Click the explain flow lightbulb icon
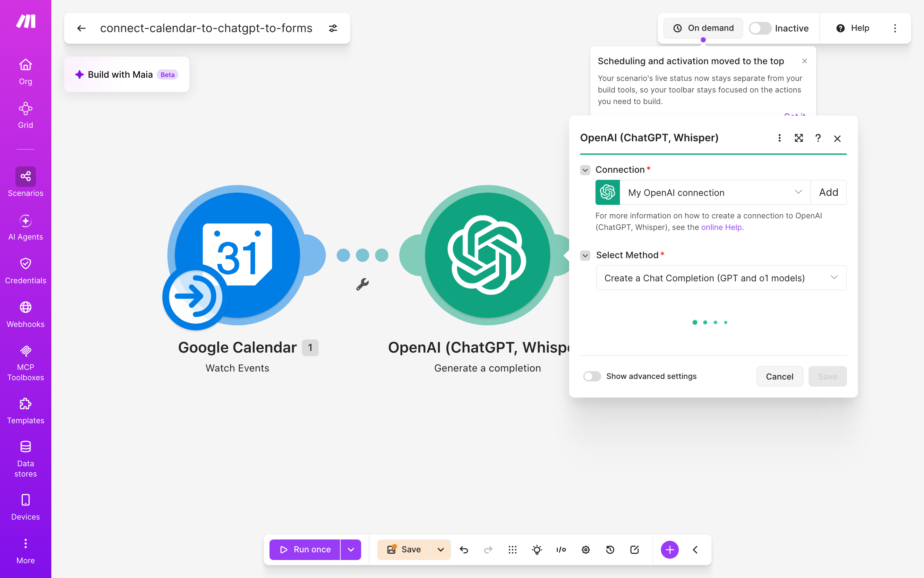Image resolution: width=924 pixels, height=578 pixels. click(537, 550)
